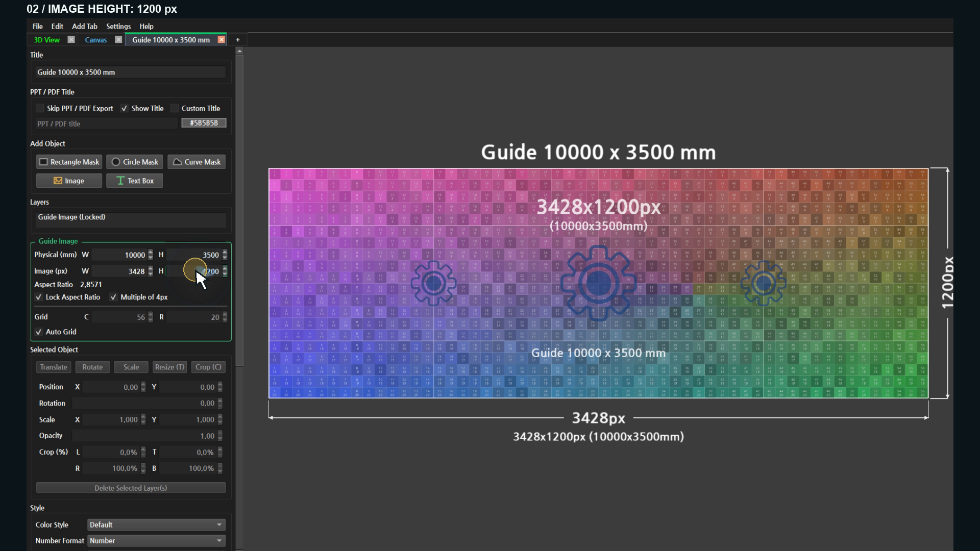Viewport: 980px width, 551px height.
Task: Click the left panel vertical scrollbar
Action: (239, 209)
